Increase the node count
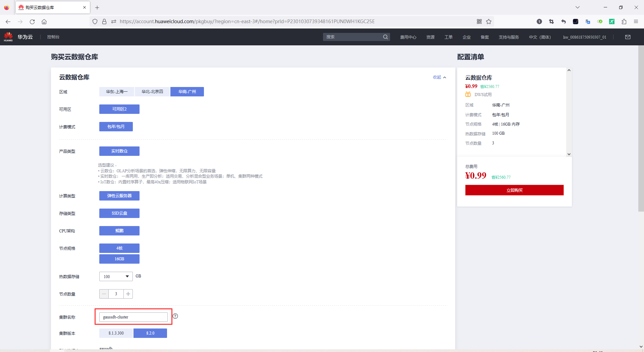 128,294
